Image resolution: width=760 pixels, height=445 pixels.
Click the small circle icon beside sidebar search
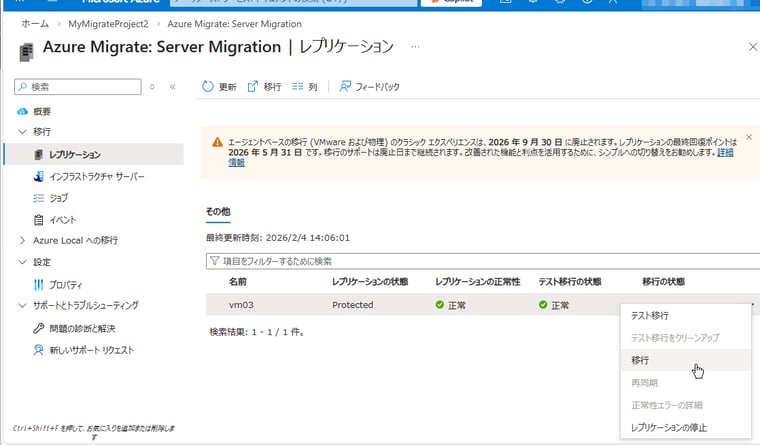coord(152,87)
